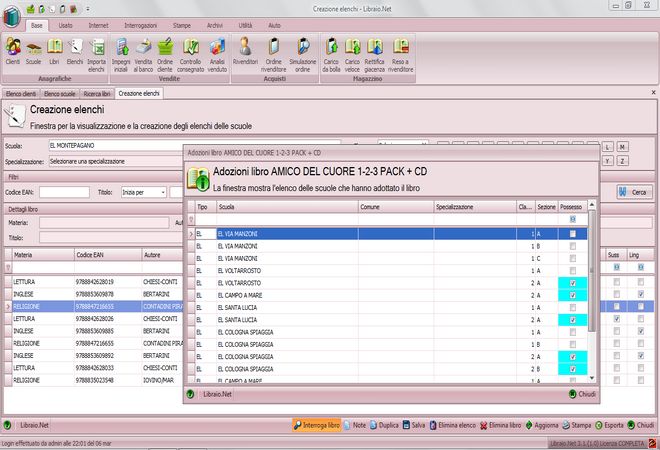Uncheck Possesso for EL VOLTARROSTO 2 A

(572, 283)
